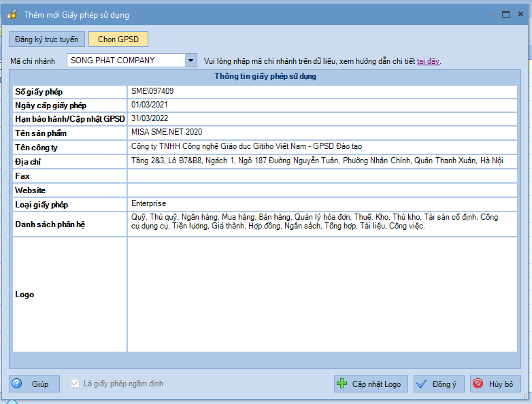Click the Danh sách phân hệ label
The height and width of the screenshot is (404, 532).
click(50, 224)
